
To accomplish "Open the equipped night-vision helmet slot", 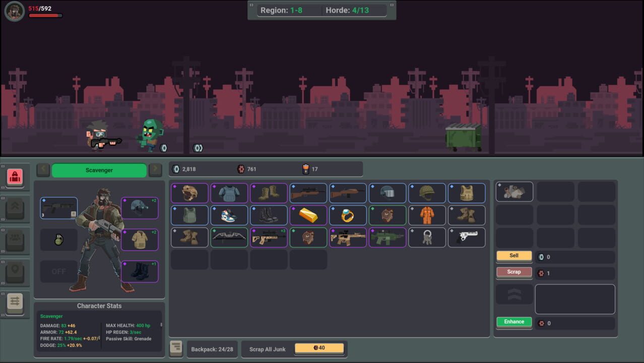I will pyautogui.click(x=140, y=208).
